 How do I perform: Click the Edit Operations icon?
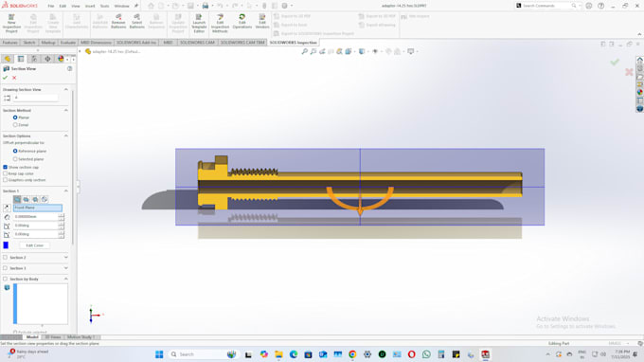(241, 22)
